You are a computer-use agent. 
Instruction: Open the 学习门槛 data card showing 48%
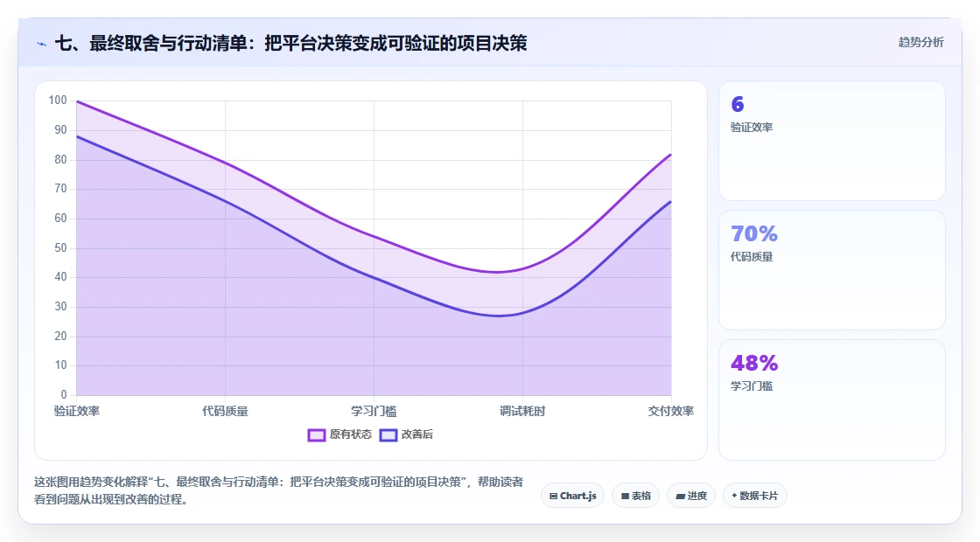click(832, 400)
